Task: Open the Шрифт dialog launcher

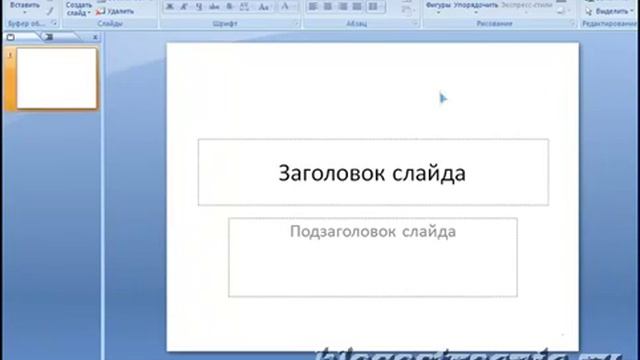Action: point(296,24)
